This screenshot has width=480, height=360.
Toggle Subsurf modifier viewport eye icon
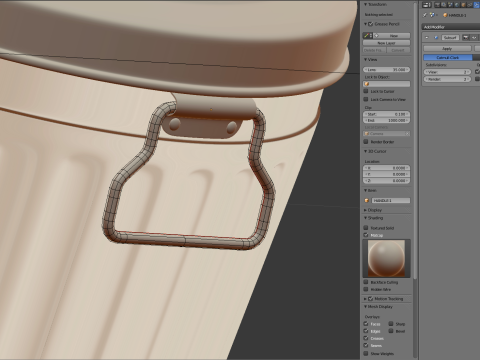474,37
